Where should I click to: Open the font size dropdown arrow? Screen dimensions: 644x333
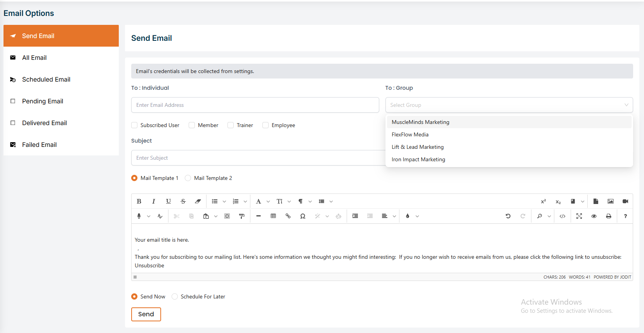(x=289, y=201)
